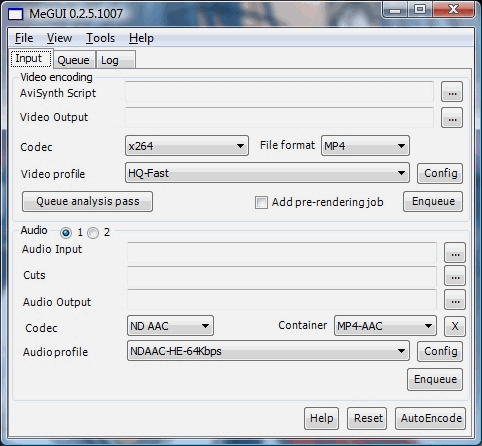This screenshot has width=482, height=446.
Task: Select audio track 1 radio button
Action: tap(66, 232)
